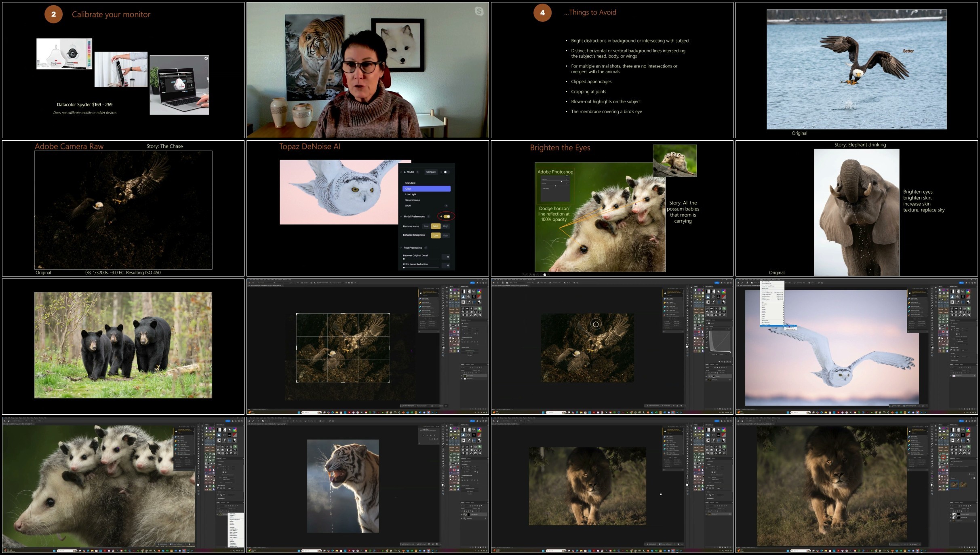Set Remove Noise to Low
Screen dimensions: 980x555
tap(426, 226)
